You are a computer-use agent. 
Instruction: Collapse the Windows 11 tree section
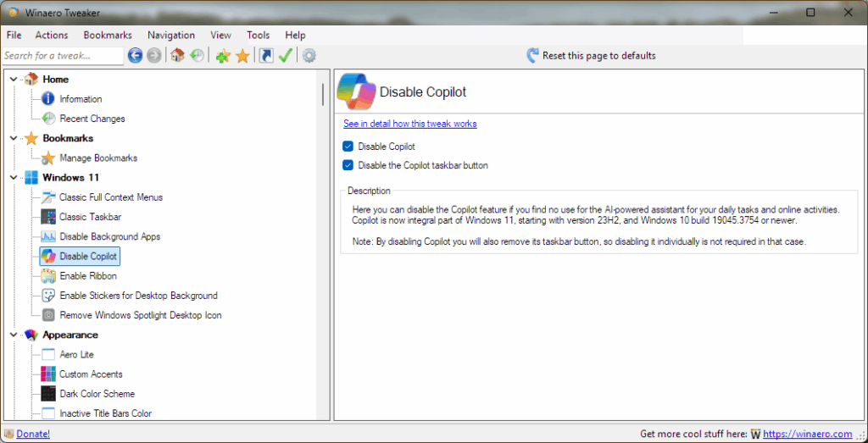14,178
